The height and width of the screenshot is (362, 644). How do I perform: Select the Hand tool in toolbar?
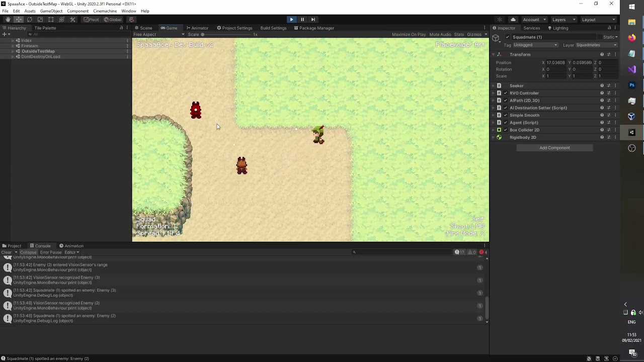(x=8, y=20)
